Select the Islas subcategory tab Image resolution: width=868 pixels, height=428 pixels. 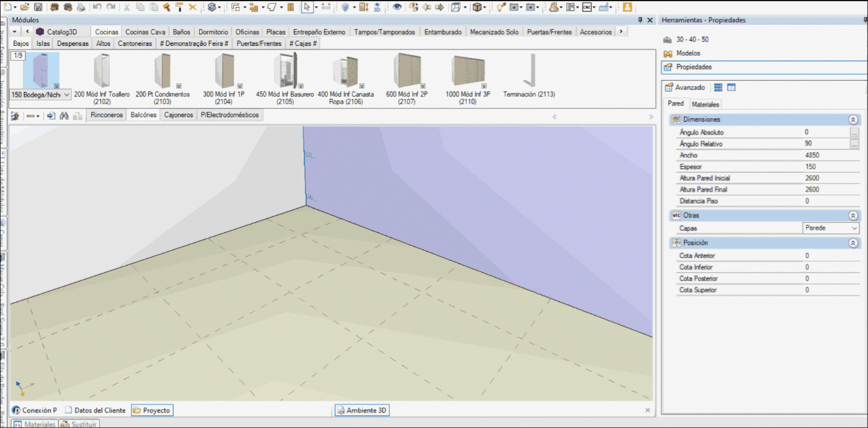(x=43, y=43)
